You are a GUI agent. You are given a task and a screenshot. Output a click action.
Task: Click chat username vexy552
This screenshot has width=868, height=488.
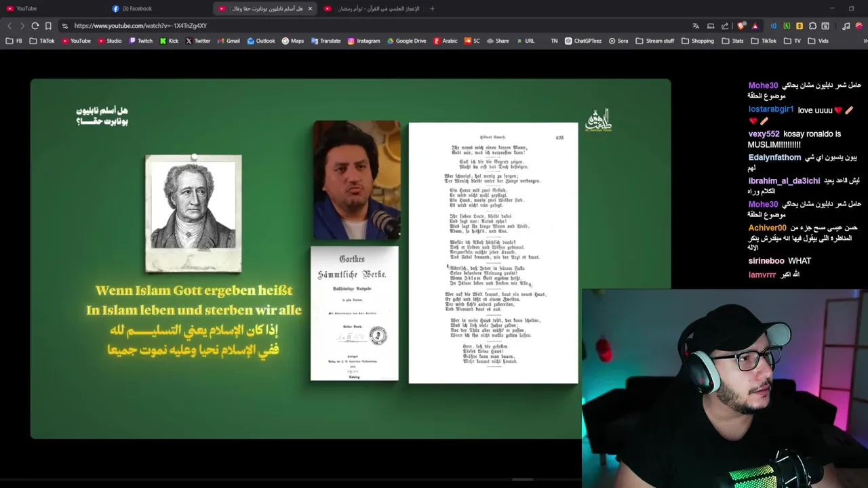click(x=764, y=134)
